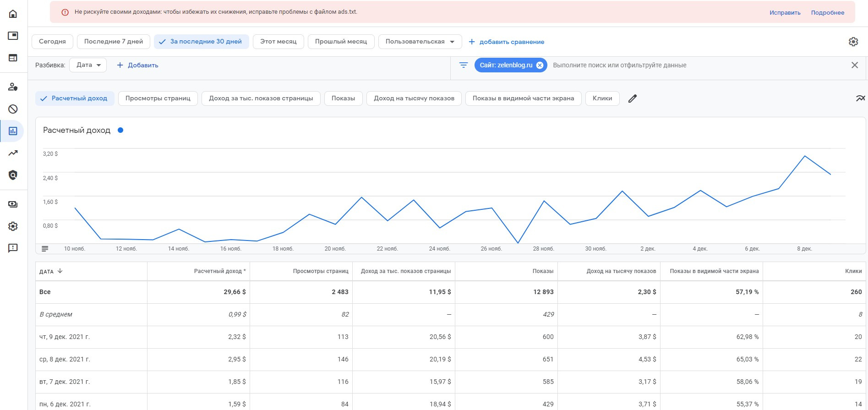Image resolution: width=868 pixels, height=410 pixels.
Task: Click the blue Расчетный доход legend dot
Action: (120, 130)
